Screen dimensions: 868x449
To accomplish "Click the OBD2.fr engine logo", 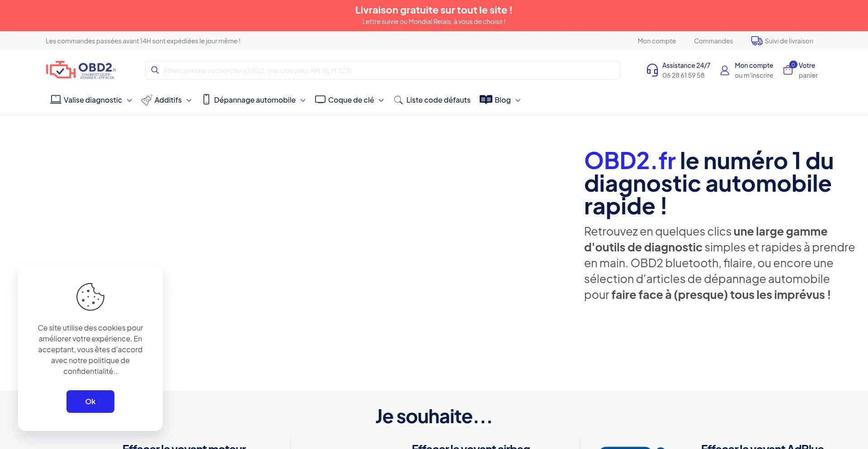I will pos(81,70).
